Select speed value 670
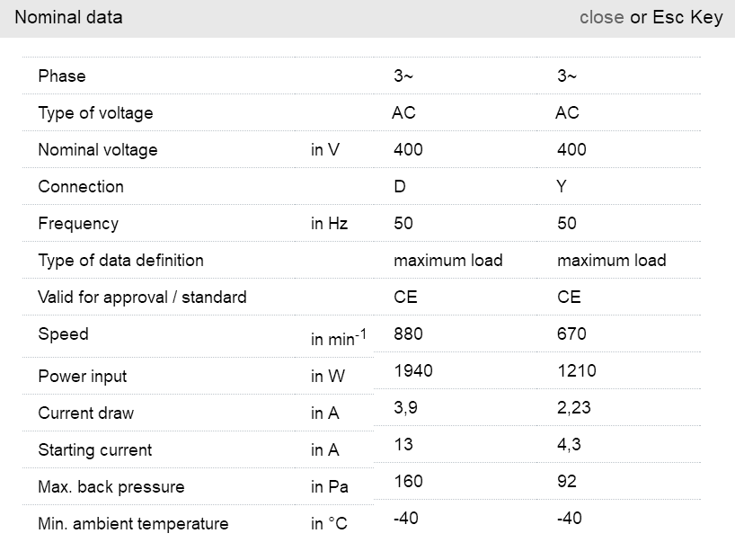735x560 pixels. point(571,333)
